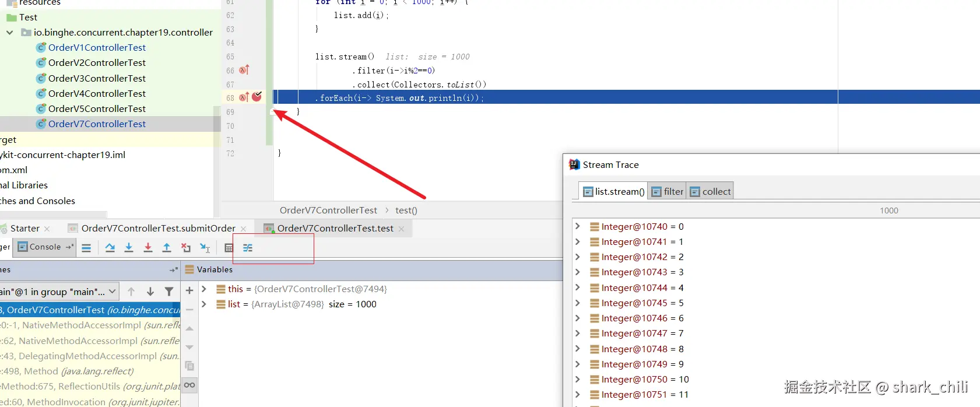This screenshot has width=980, height=407.
Task: Click the lambda marker on line 68
Action: pyautogui.click(x=244, y=97)
